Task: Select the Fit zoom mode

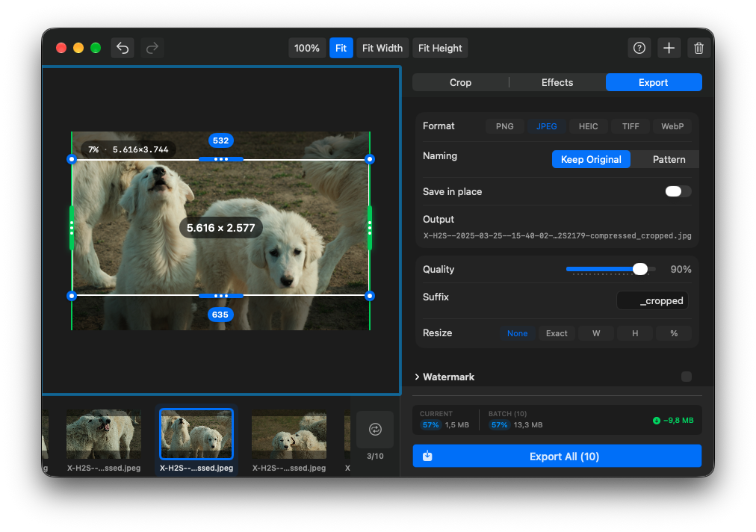Action: (341, 48)
